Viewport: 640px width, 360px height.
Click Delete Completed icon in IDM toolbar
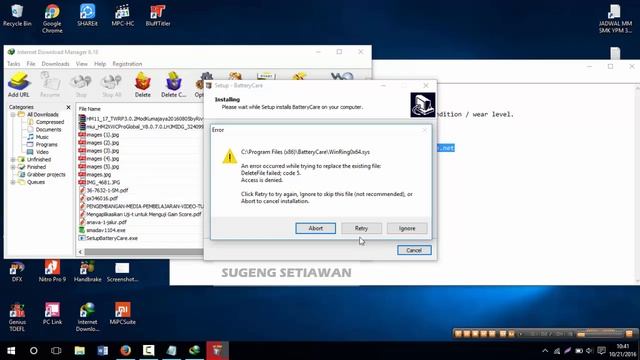click(173, 84)
